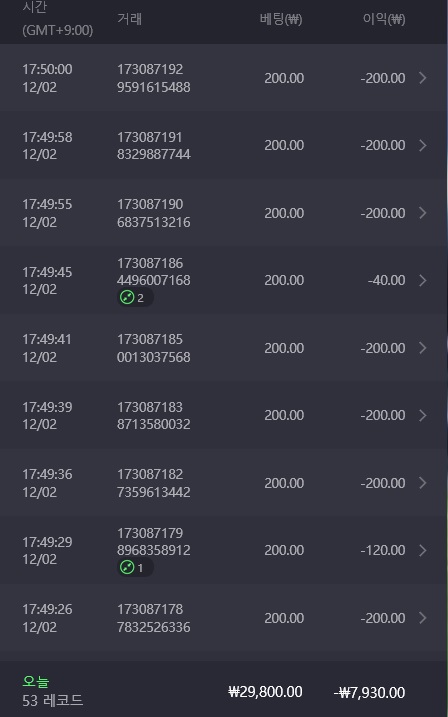Click the 시간 (GMT+9:00) column header
This screenshot has height=717, width=448.
(x=58, y=19)
